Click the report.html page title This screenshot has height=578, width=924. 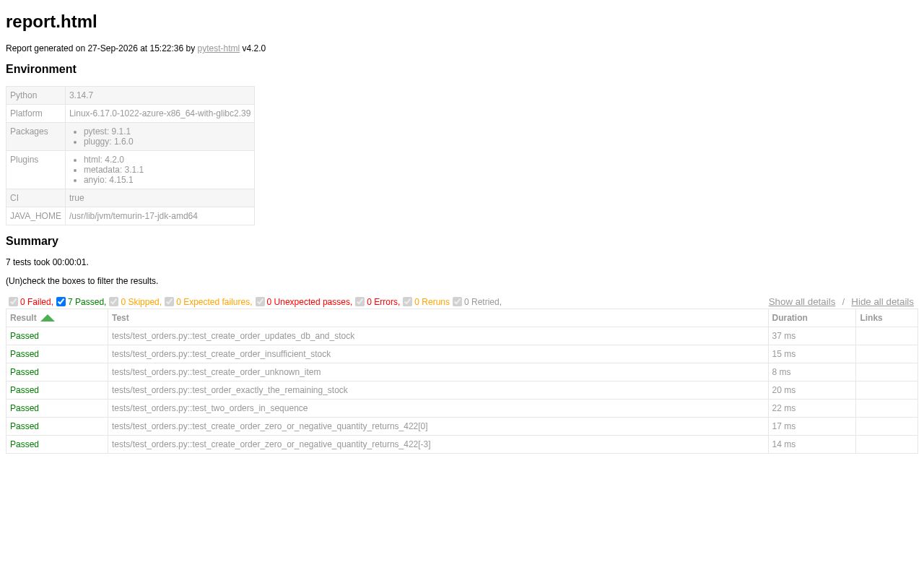[51, 22]
